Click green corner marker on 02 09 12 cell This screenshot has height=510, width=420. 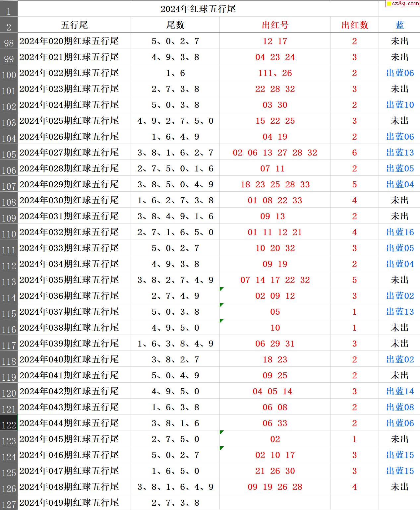point(221,289)
